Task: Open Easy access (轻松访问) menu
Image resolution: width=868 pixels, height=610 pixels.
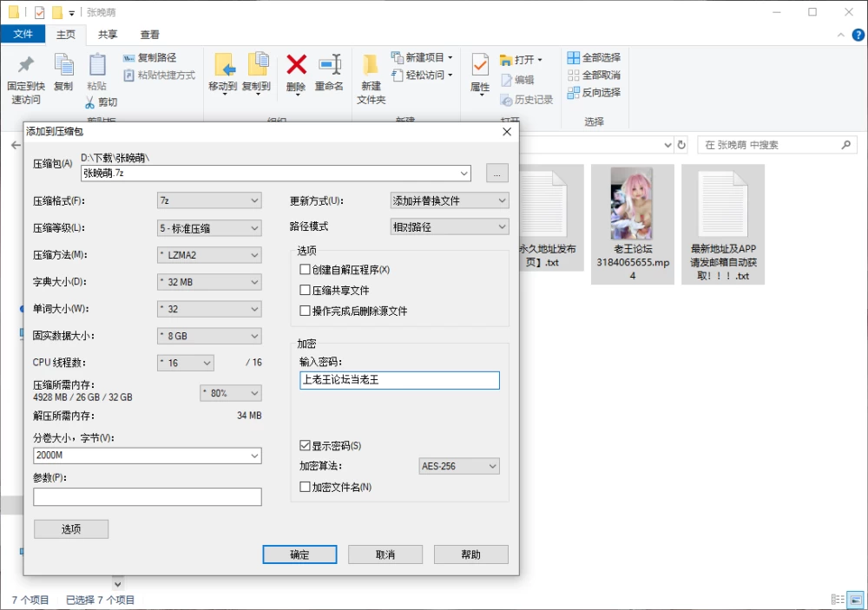Action: point(422,75)
